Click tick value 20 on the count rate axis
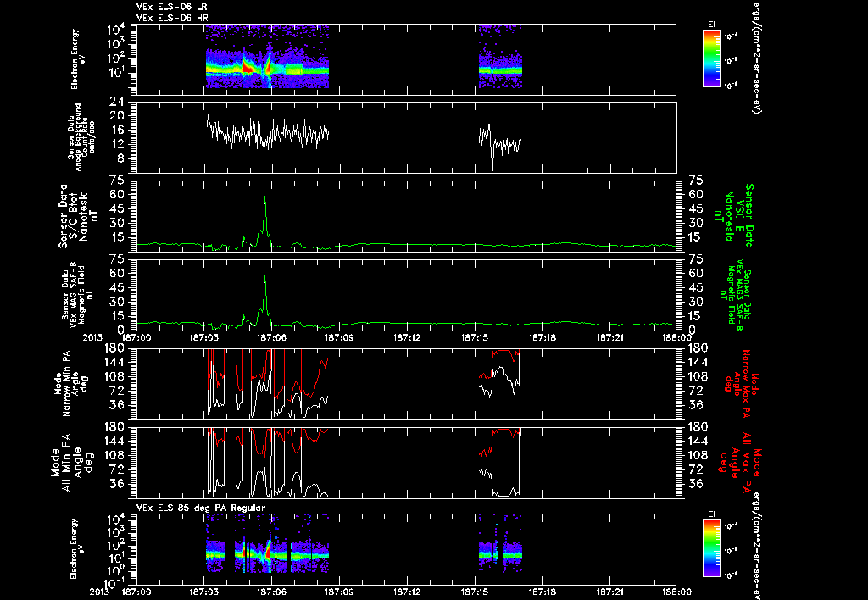The height and width of the screenshot is (600, 868). [117, 116]
